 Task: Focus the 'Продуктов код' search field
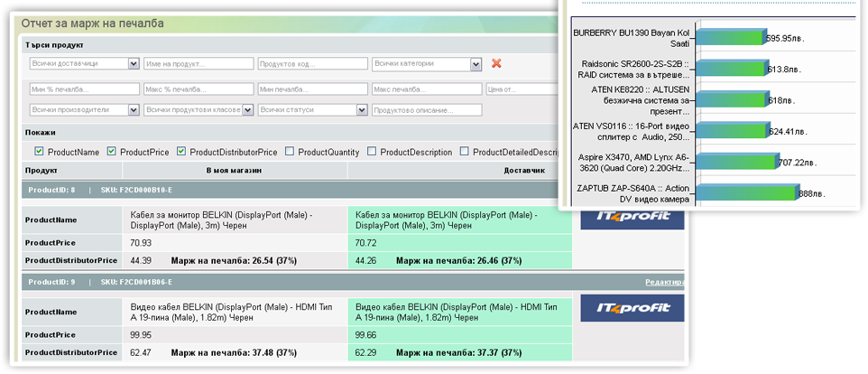pos(311,64)
